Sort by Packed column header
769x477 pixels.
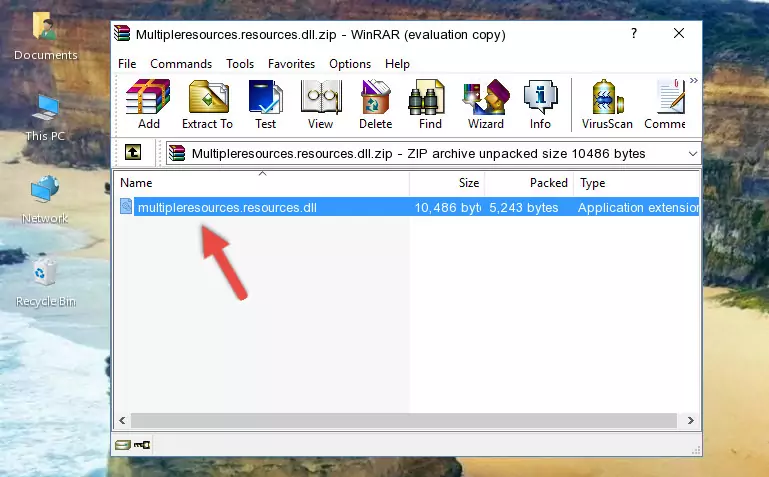point(529,183)
